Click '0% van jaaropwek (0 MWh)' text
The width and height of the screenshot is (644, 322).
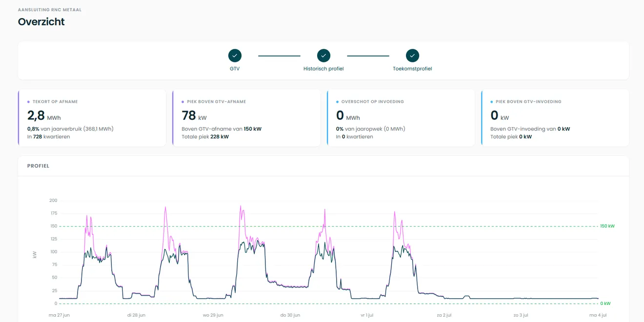(371, 129)
